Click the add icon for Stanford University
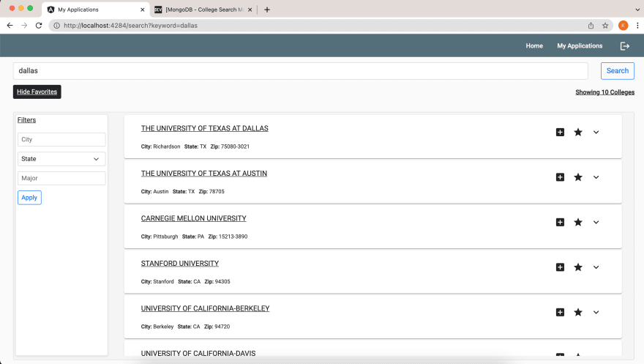 (x=560, y=267)
